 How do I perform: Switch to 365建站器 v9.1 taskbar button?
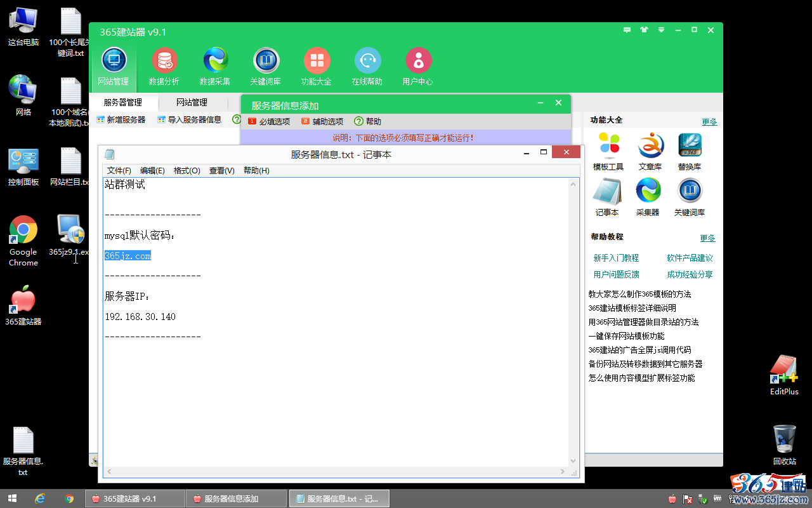tap(135, 498)
